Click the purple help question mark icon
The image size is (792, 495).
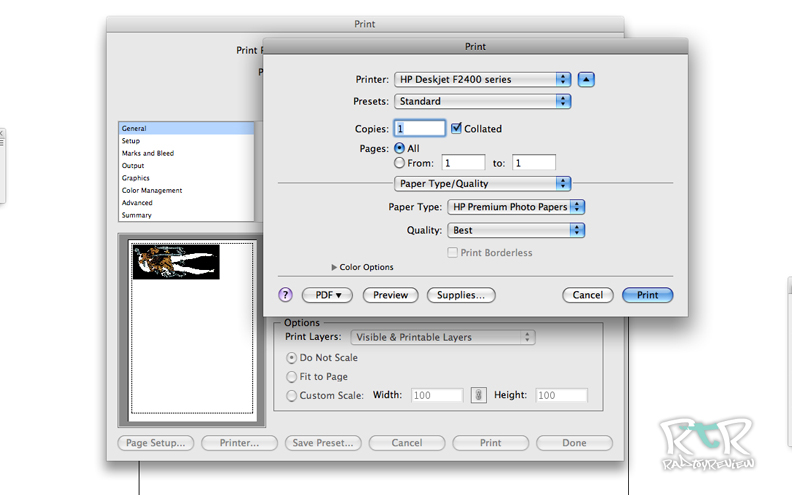(x=286, y=295)
